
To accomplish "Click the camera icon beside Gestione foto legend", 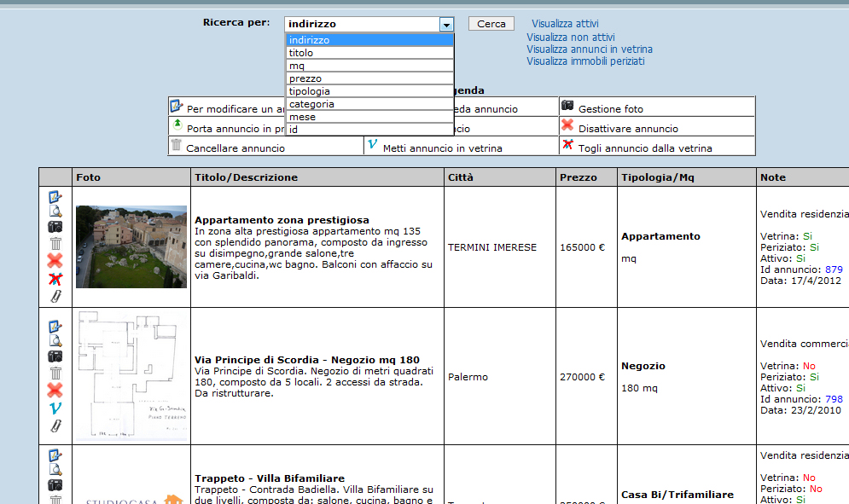I will click(x=567, y=105).
